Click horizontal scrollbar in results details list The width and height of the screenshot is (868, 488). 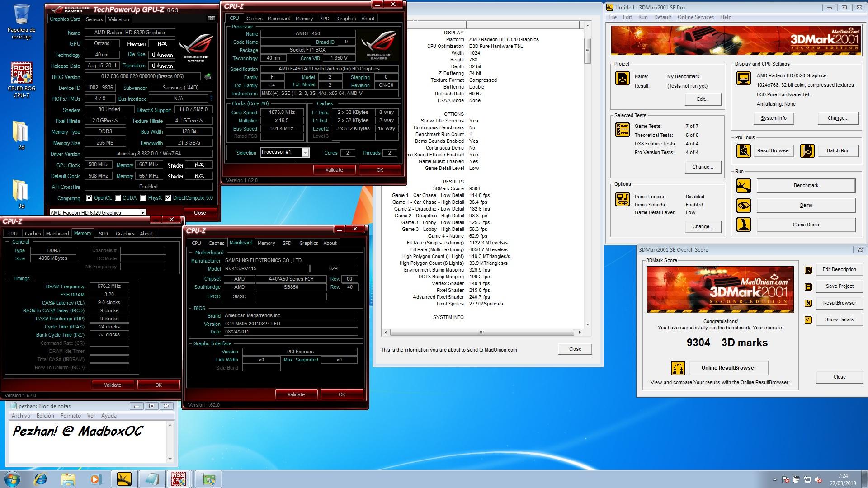pyautogui.click(x=482, y=332)
